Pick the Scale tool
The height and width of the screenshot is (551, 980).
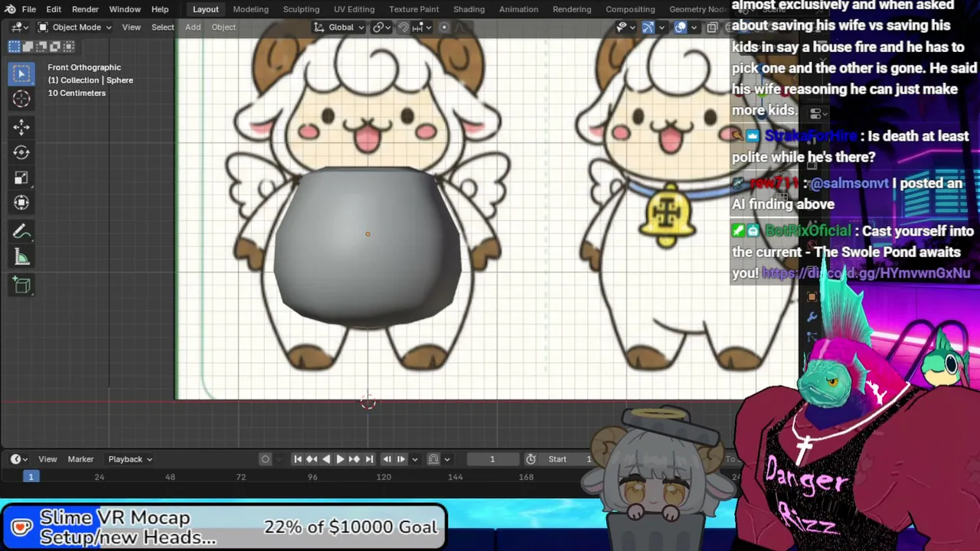pos(21,178)
